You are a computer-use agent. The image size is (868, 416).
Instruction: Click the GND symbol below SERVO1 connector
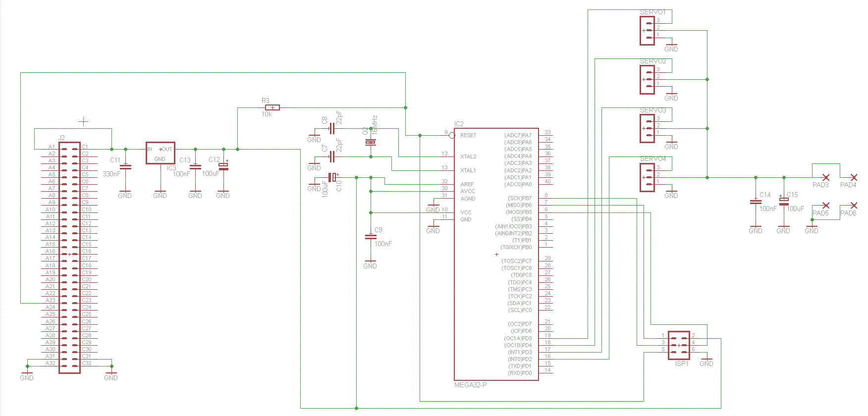[671, 47]
